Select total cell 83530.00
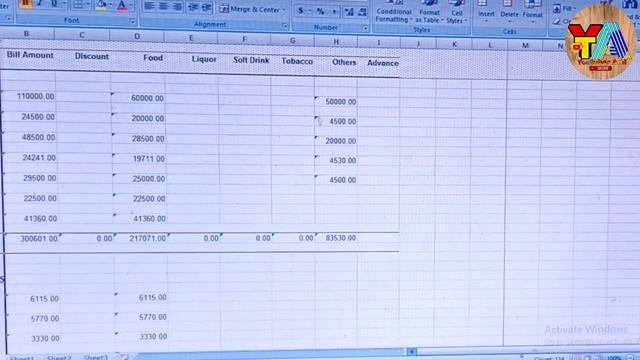640x360 pixels. coord(336,238)
